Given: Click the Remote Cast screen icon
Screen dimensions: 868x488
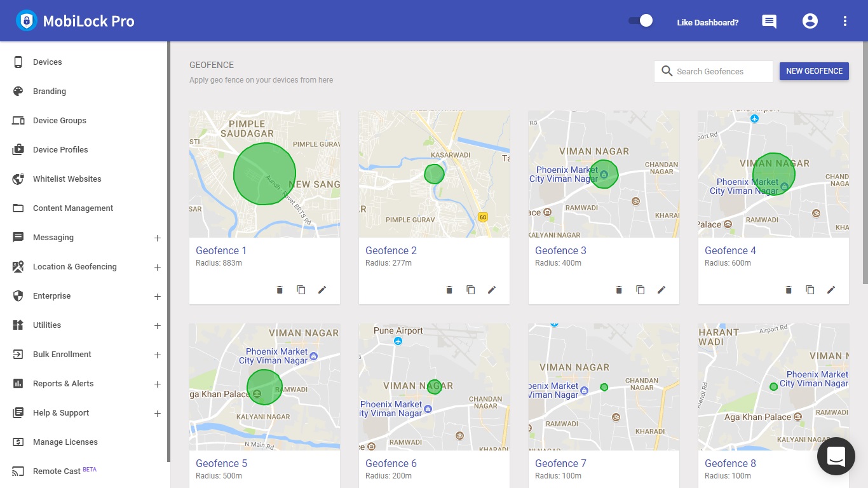Looking at the screenshot, I should 18,471.
